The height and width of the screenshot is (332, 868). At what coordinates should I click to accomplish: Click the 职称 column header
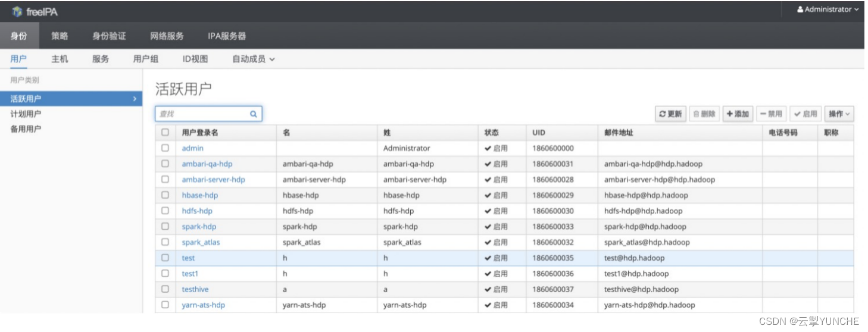tap(831, 133)
